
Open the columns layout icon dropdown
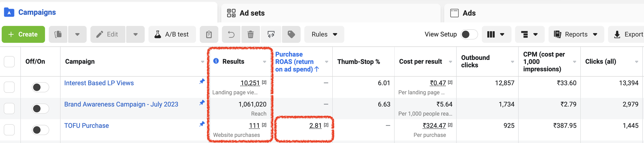[496, 34]
